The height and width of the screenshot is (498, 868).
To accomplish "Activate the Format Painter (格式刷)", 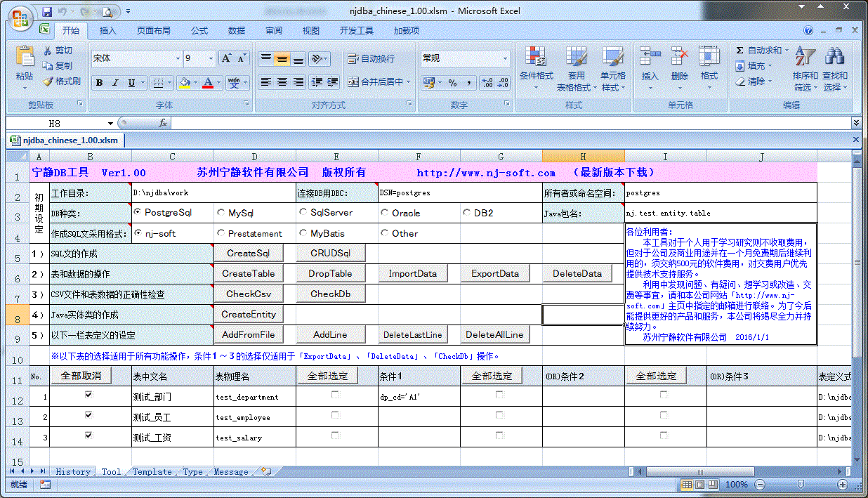I will pyautogui.click(x=48, y=81).
